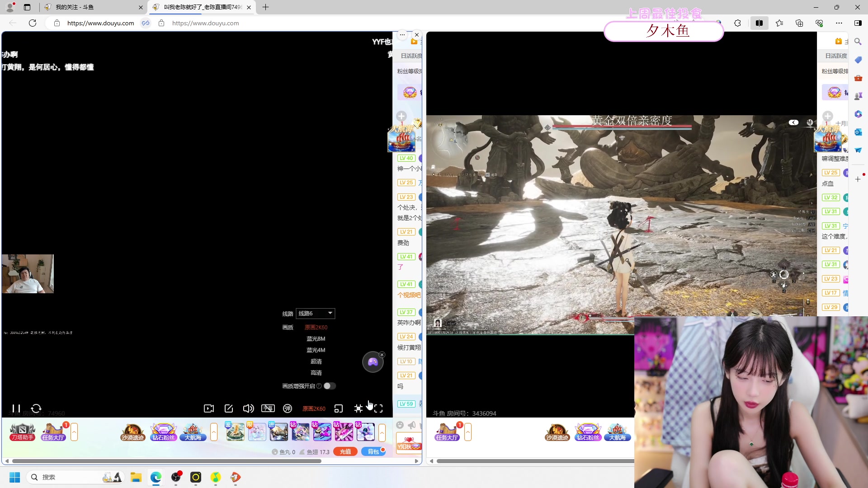Screen dimensions: 868x488
Task: Click the taskbar 搜索 search box
Action: [x=75, y=477]
